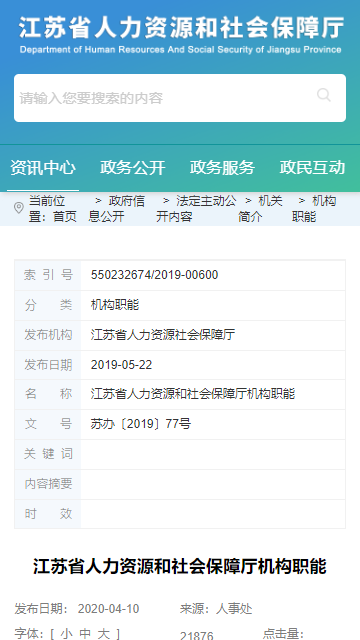Open 机关简介 breadcrumb link

tap(260, 209)
